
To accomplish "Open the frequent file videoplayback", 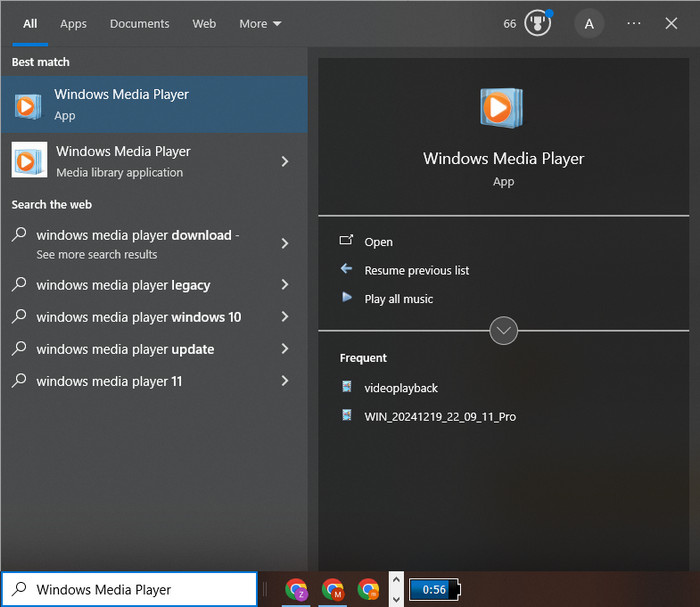I will pyautogui.click(x=401, y=388).
